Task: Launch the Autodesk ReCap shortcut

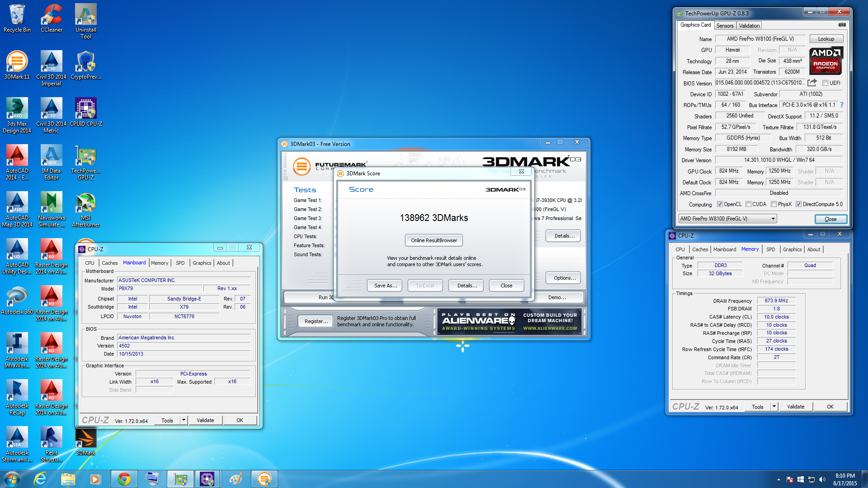Action: pos(17,397)
